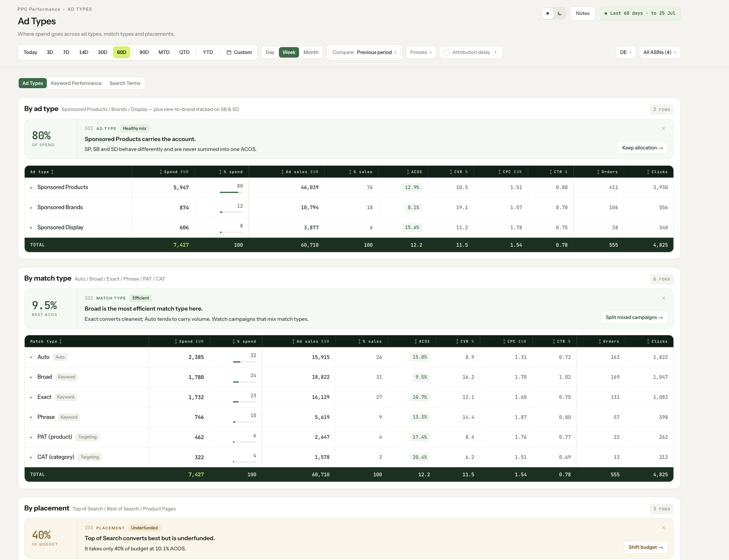The height and width of the screenshot is (560, 729).
Task: Switch to dark theme moon icon
Action: point(560,13)
